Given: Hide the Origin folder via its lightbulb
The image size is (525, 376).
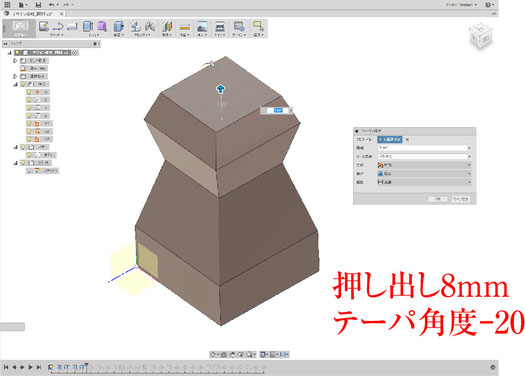Looking at the screenshot, I should [x=23, y=84].
